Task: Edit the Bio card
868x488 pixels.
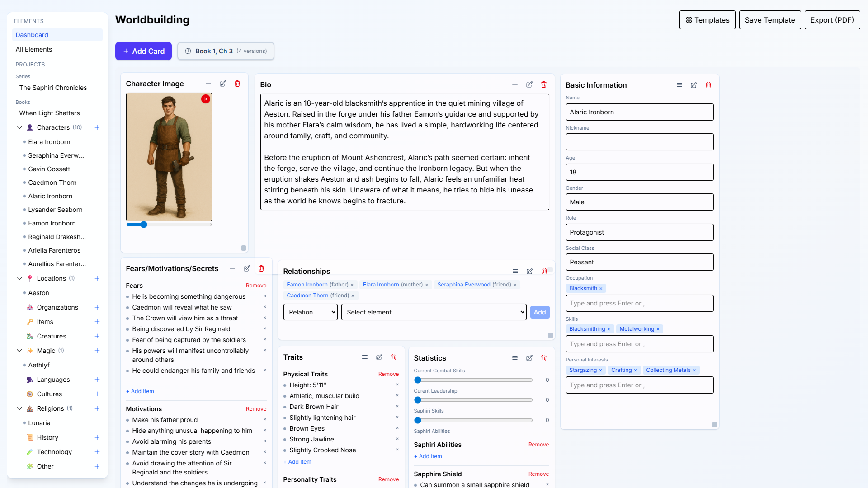Action: click(x=529, y=85)
